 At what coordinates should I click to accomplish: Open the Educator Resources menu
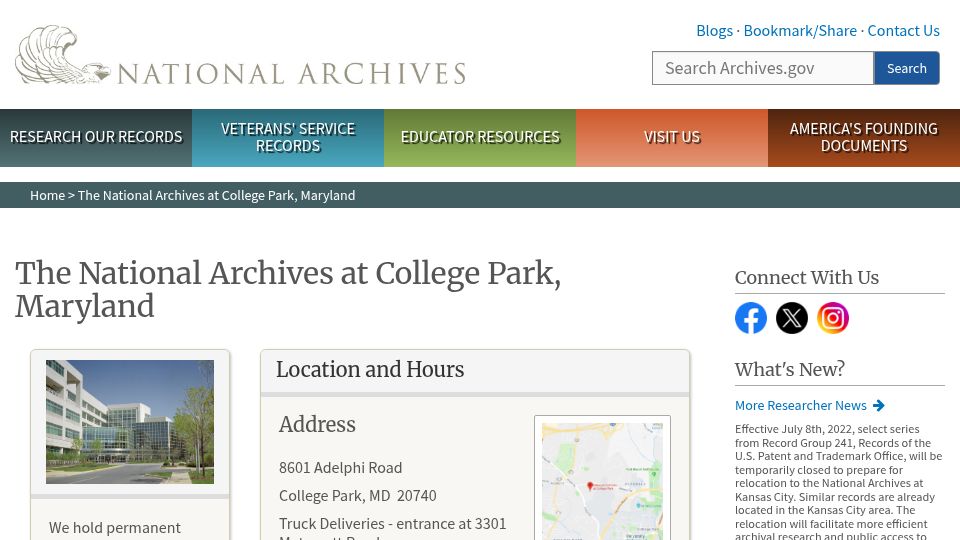(480, 138)
